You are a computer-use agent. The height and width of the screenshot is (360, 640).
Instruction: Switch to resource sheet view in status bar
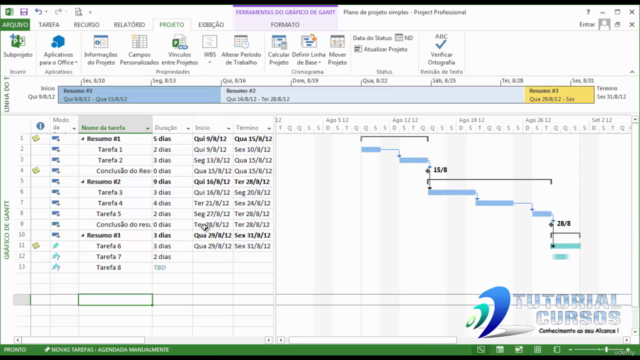[538, 350]
